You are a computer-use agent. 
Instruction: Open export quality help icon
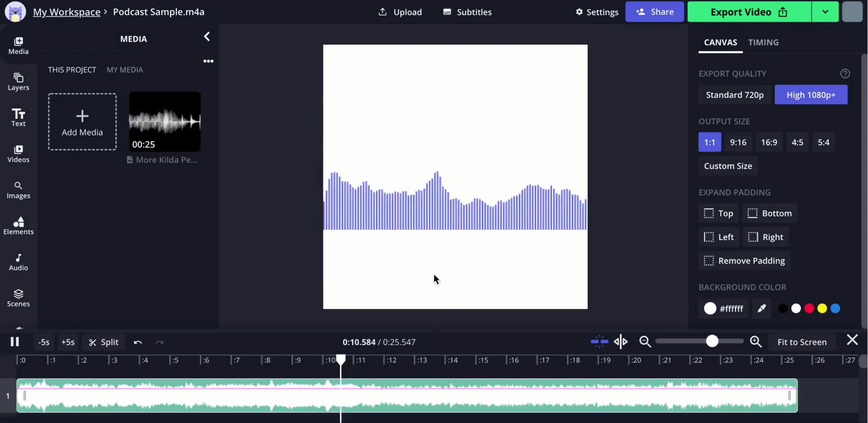[845, 74]
